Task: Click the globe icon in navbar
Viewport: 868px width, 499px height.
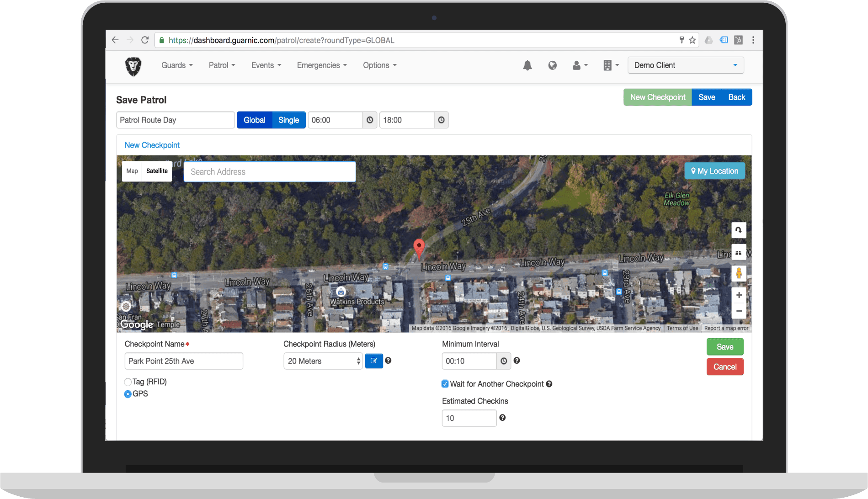Action: (x=552, y=65)
